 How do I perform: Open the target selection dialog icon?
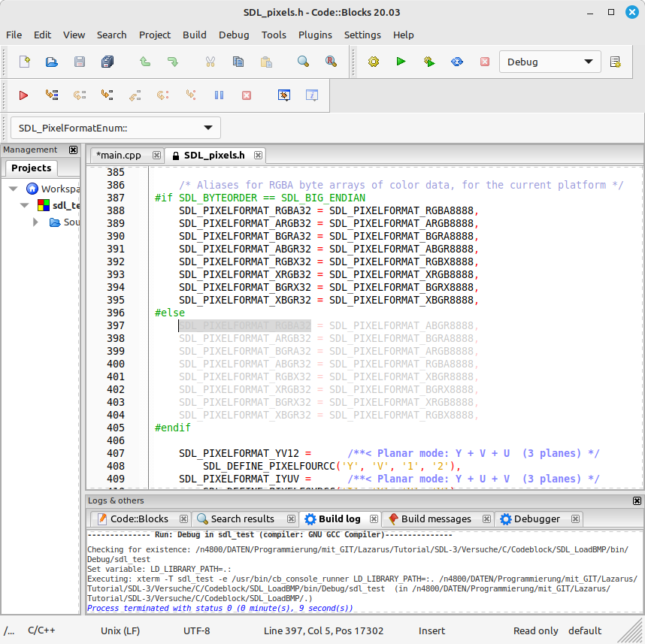(x=616, y=62)
